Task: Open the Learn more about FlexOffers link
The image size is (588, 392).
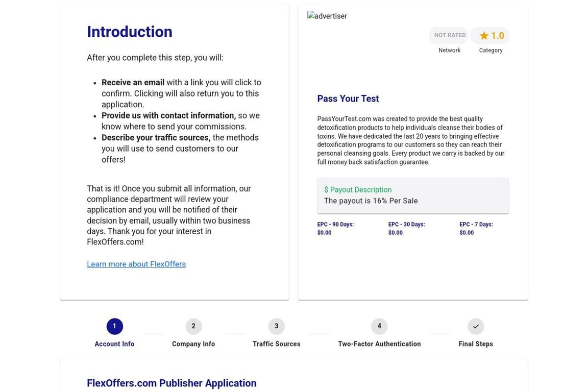Action: (136, 264)
